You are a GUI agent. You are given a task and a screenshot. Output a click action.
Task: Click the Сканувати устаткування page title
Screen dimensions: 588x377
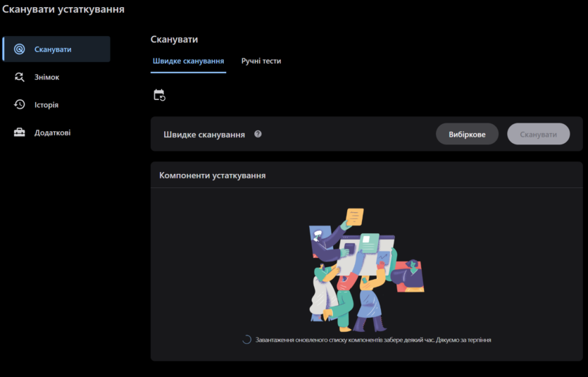[63, 9]
